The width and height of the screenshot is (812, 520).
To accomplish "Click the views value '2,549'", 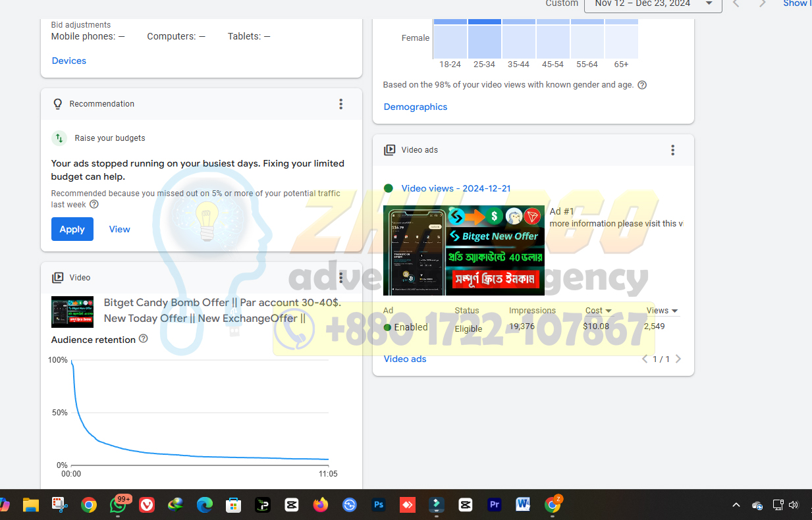I will point(655,326).
